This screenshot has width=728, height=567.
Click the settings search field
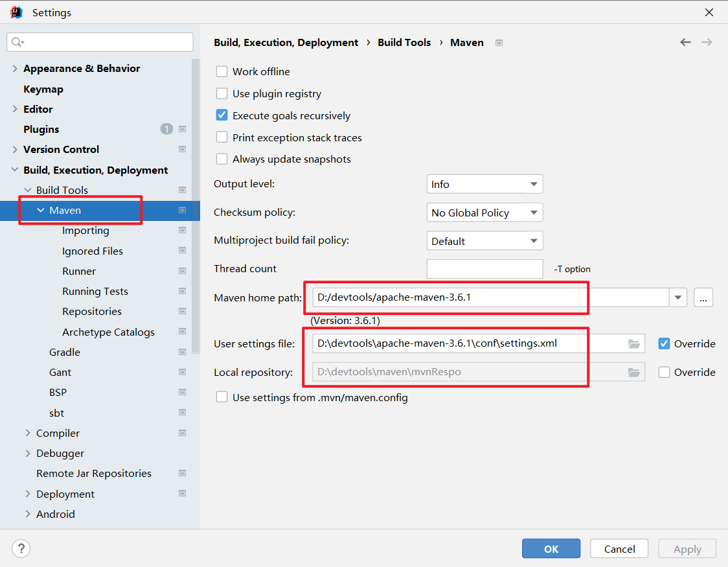(x=100, y=42)
